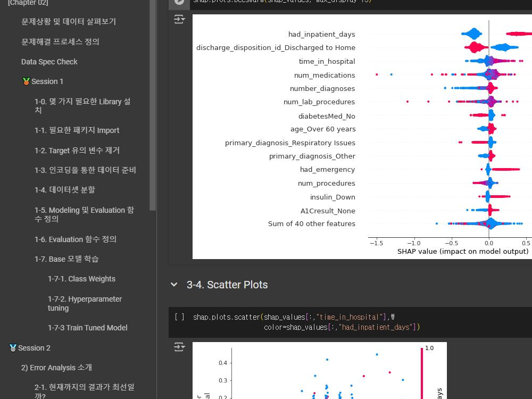The width and height of the screenshot is (532, 399).
Task: Click the 3-4. Scatter Plots heading text
Action: (x=227, y=285)
